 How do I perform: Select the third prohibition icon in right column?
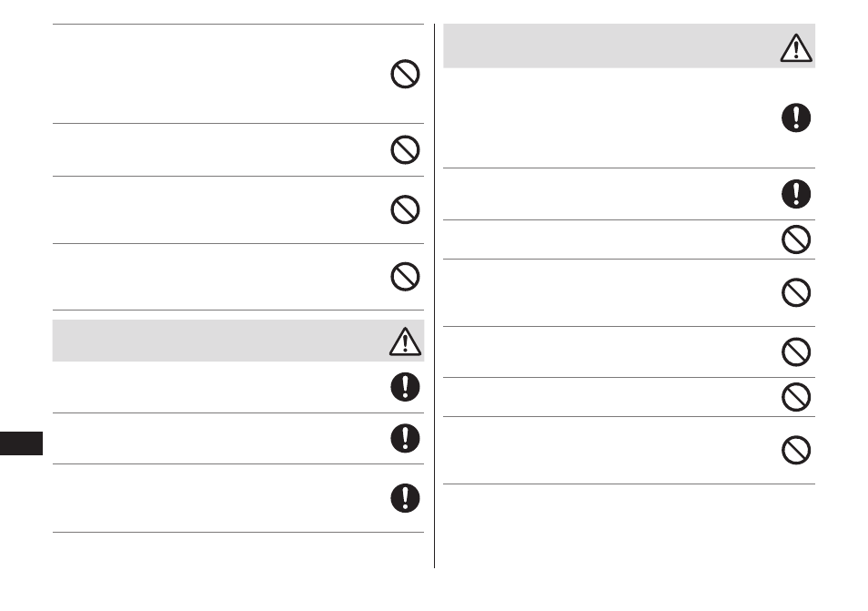[796, 351]
